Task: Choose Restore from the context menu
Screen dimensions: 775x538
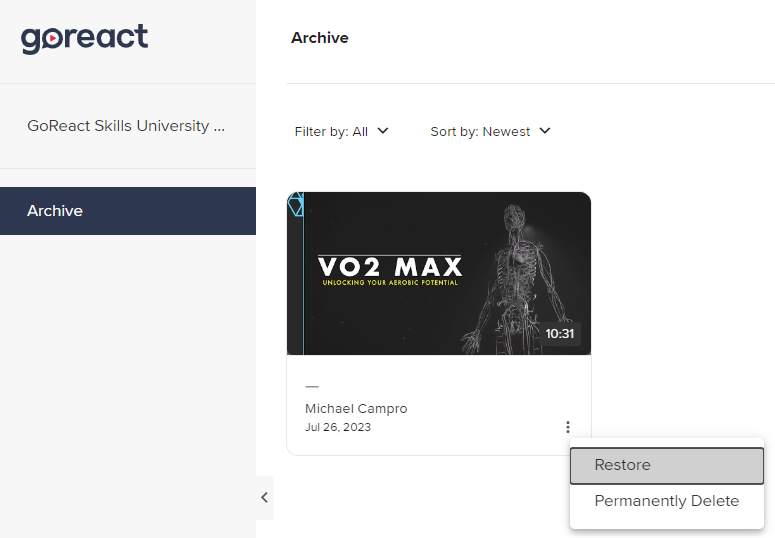Action: 667,465
